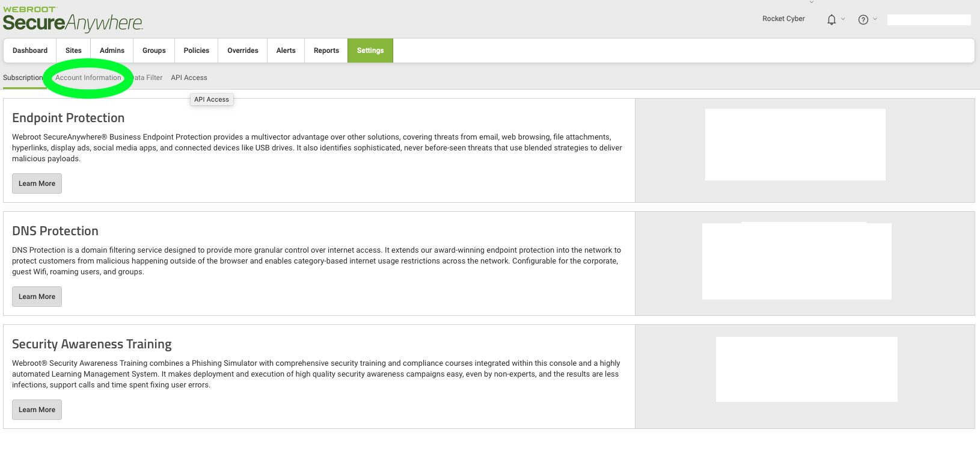Click the Security Awareness Training heading
This screenshot has width=980, height=450.
point(92,344)
